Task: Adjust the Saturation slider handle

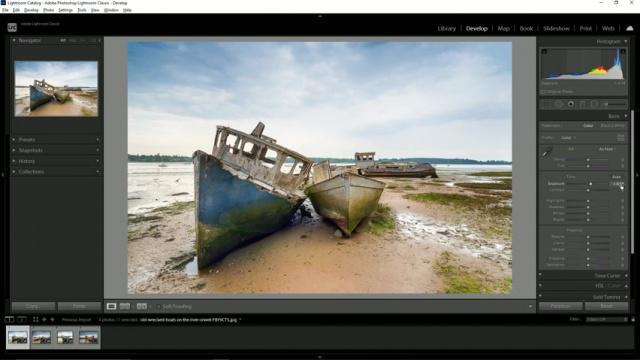Action: [x=588, y=265]
